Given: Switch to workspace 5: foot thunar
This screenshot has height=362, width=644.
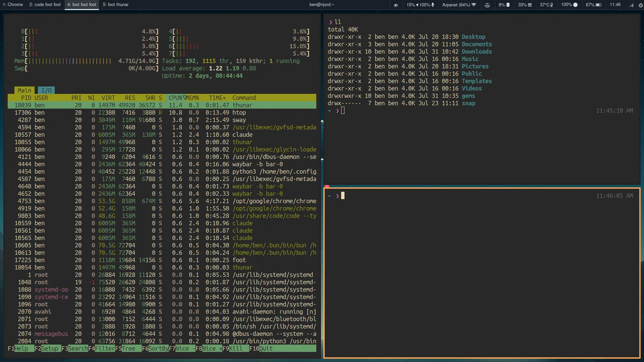Looking at the screenshot, I should 116,5.
